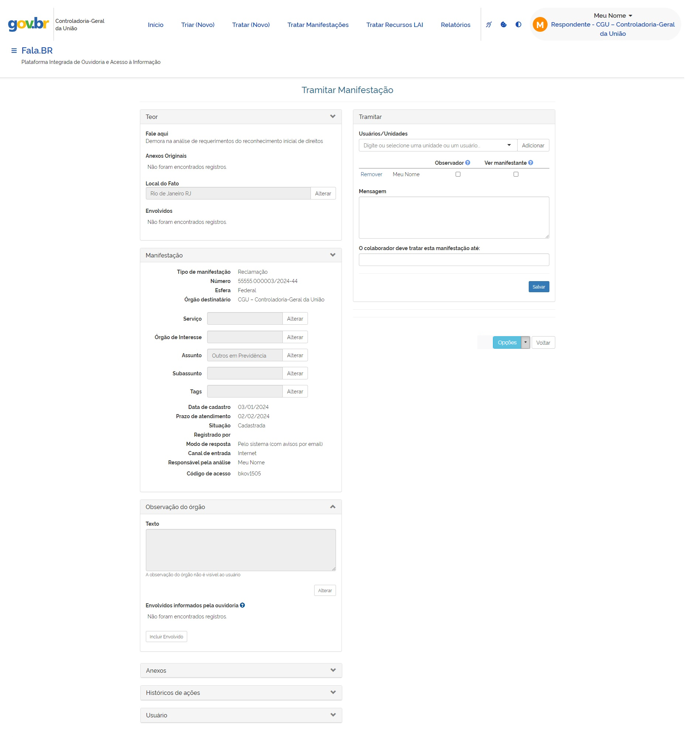700x737 pixels.
Task: Click the Ver manifestante help icon
Action: [530, 163]
